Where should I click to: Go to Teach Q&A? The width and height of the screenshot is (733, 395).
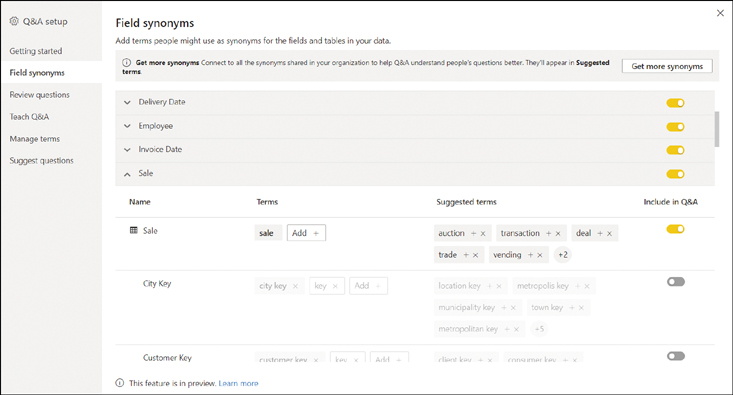(29, 116)
